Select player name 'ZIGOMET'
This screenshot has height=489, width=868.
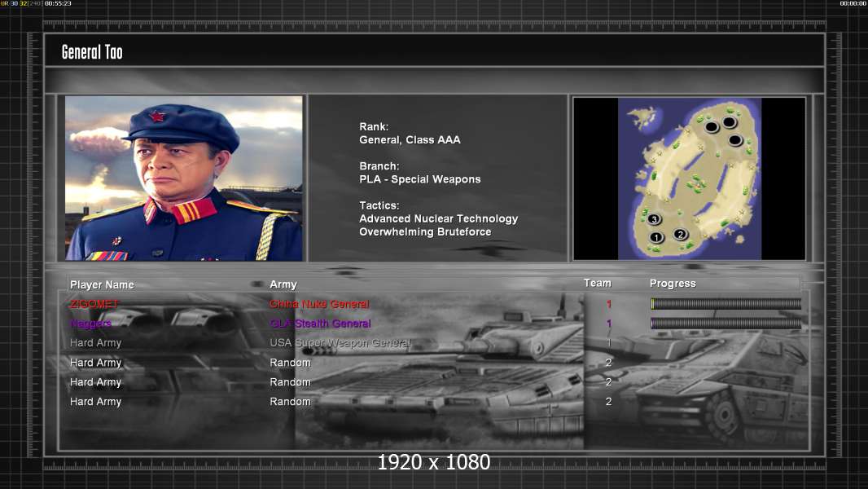pyautogui.click(x=94, y=304)
